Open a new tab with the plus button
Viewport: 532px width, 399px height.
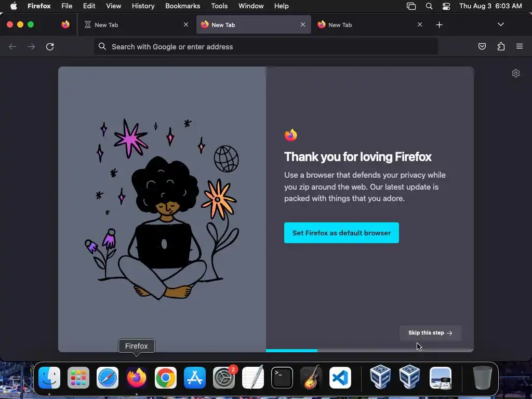pyautogui.click(x=439, y=25)
